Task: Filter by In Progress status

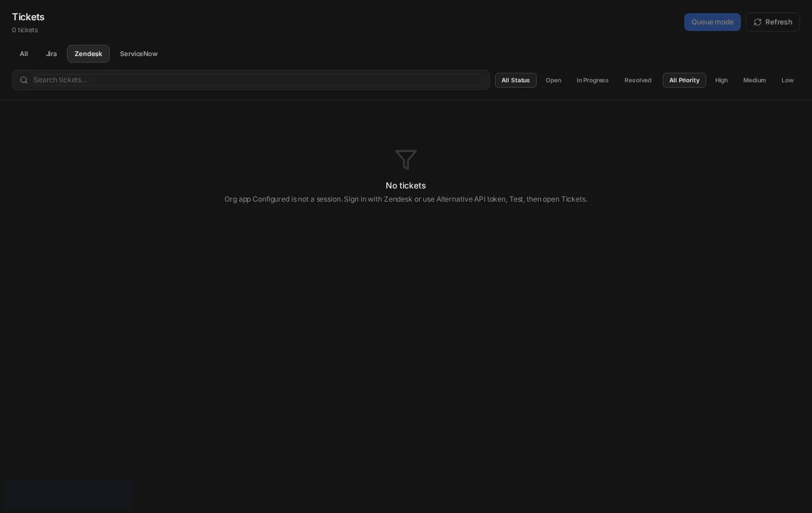Action: pos(593,81)
